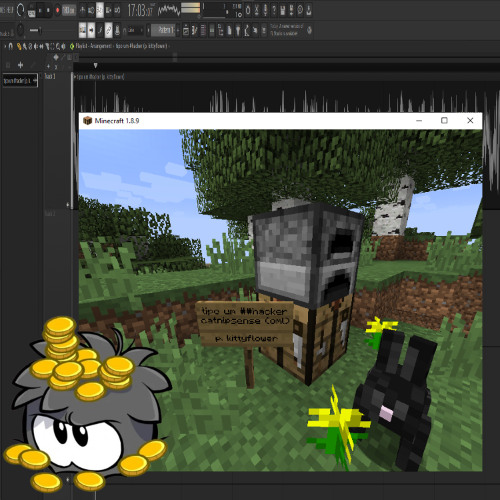Image resolution: width=500 pixels, height=500 pixels.
Task: Open the Pattern 1 selector
Action: point(163,30)
